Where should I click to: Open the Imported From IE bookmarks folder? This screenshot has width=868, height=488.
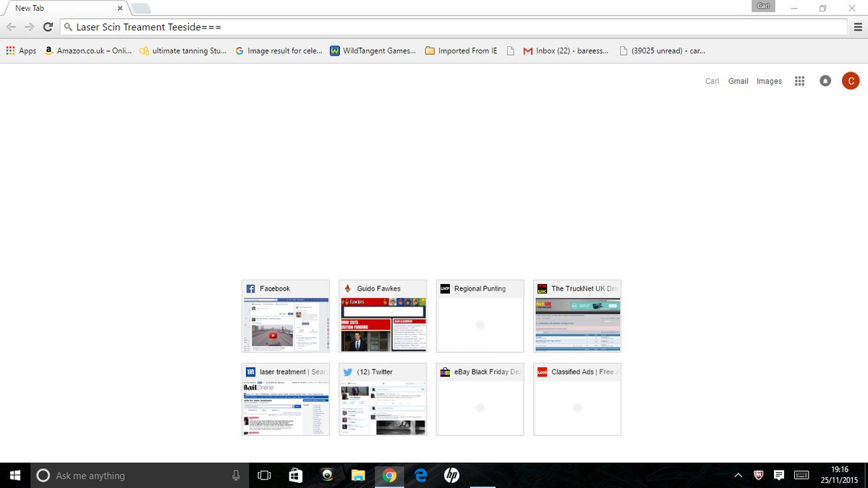click(461, 51)
